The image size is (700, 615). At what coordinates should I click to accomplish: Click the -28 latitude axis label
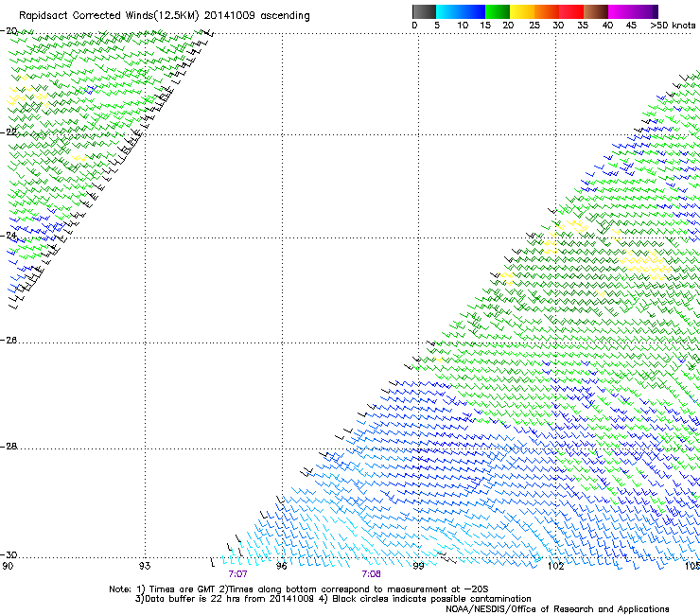(x=9, y=447)
